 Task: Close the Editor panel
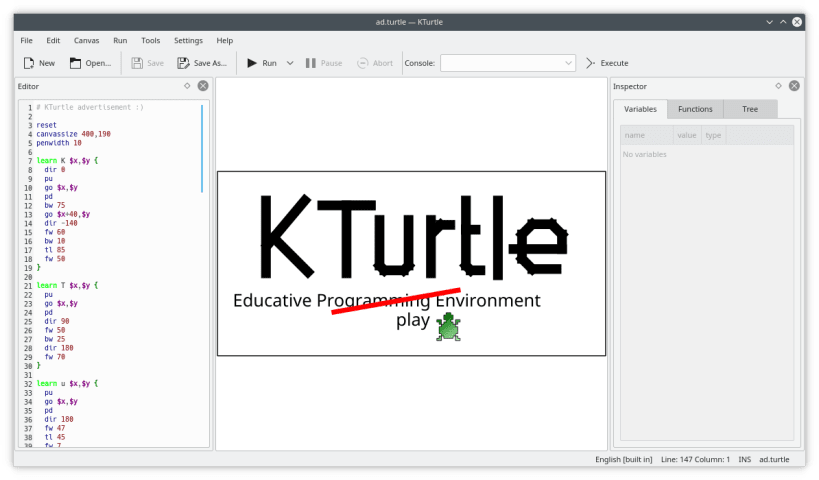[203, 86]
